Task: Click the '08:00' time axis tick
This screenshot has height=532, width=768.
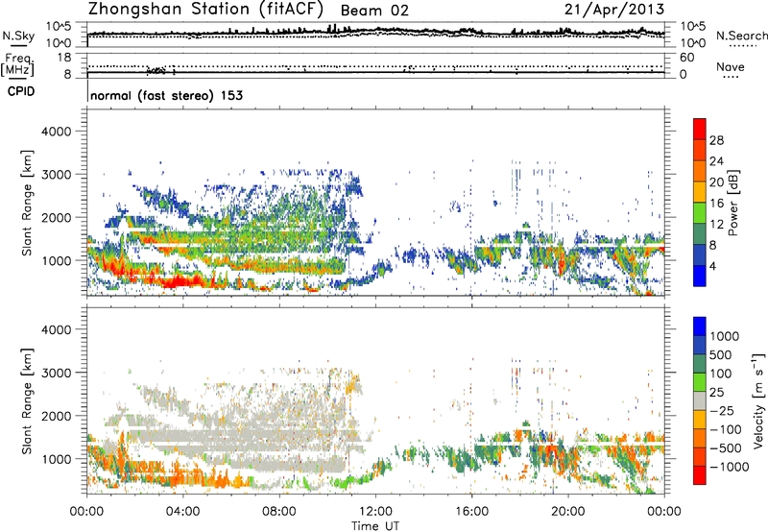Action: point(279,512)
